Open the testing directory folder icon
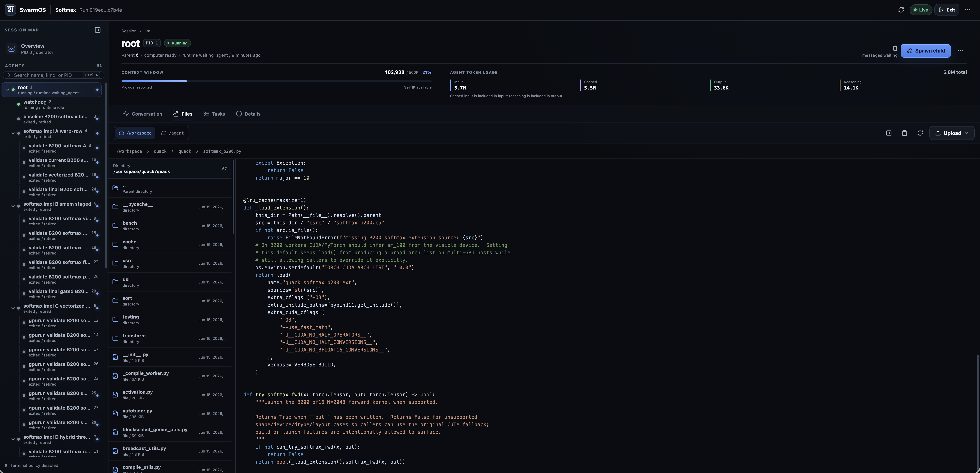This screenshot has width=980, height=473. (x=115, y=320)
